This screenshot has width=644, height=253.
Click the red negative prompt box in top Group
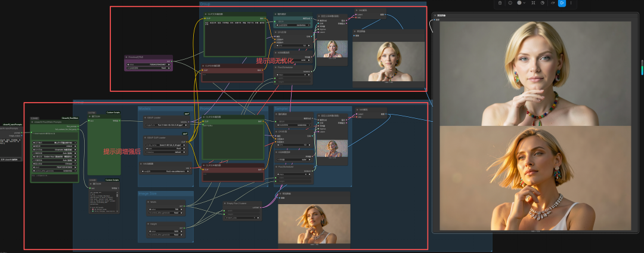pos(233,77)
